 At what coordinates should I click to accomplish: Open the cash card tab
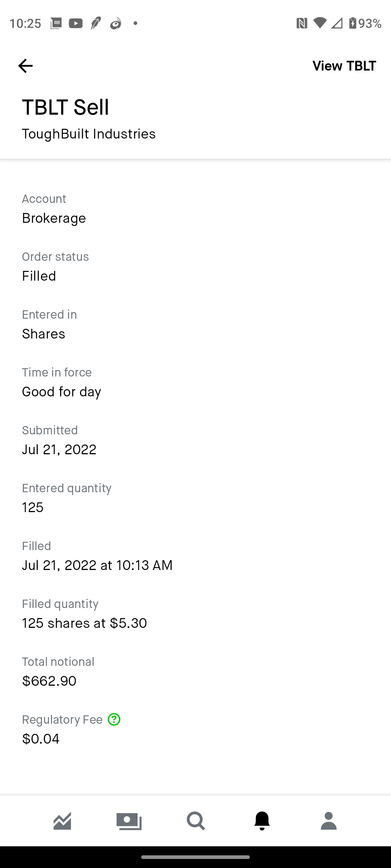coord(129,821)
